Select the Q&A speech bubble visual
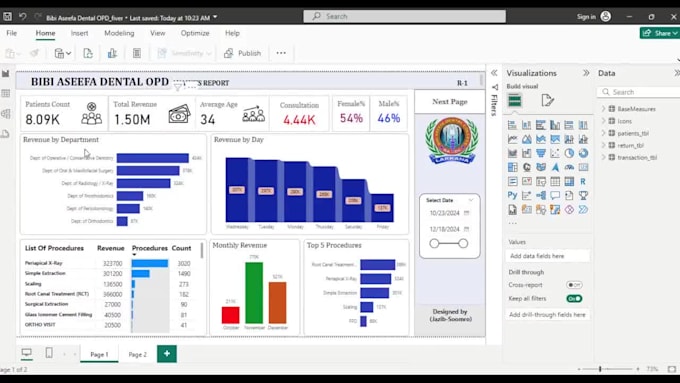 coord(555,196)
